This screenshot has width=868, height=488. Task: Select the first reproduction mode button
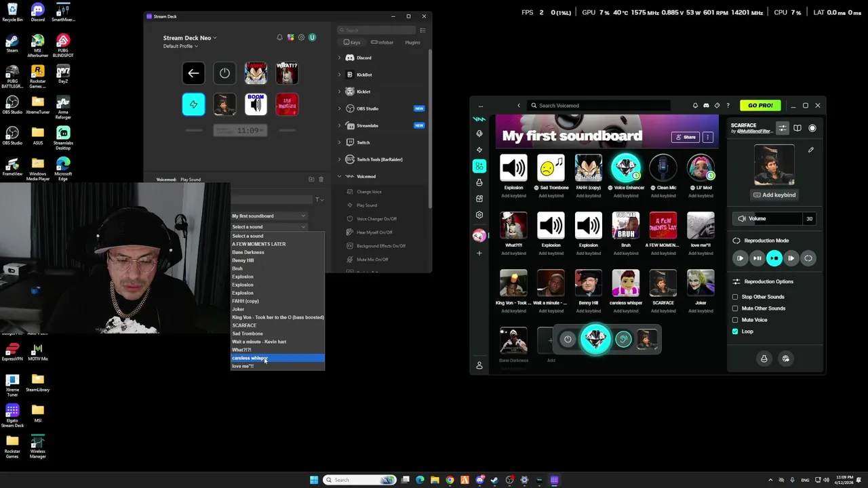point(740,258)
